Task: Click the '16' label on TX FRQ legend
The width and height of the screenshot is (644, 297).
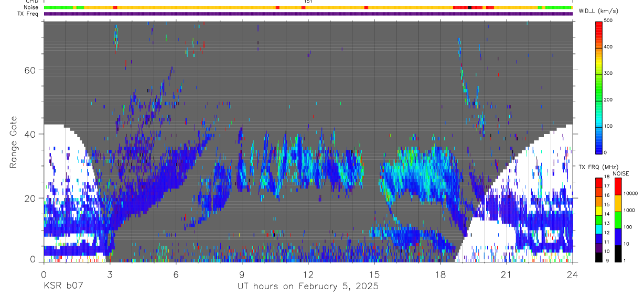Action: [x=607, y=195]
